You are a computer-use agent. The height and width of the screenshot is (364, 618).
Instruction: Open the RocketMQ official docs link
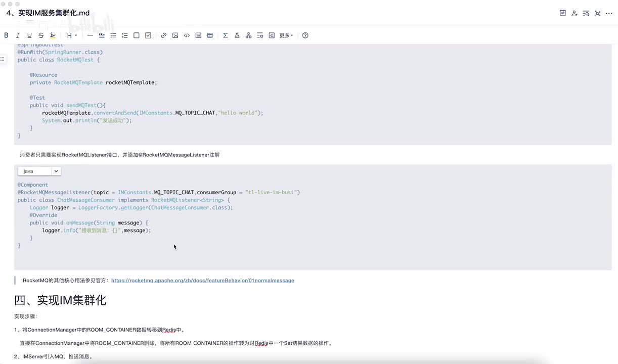point(202,280)
